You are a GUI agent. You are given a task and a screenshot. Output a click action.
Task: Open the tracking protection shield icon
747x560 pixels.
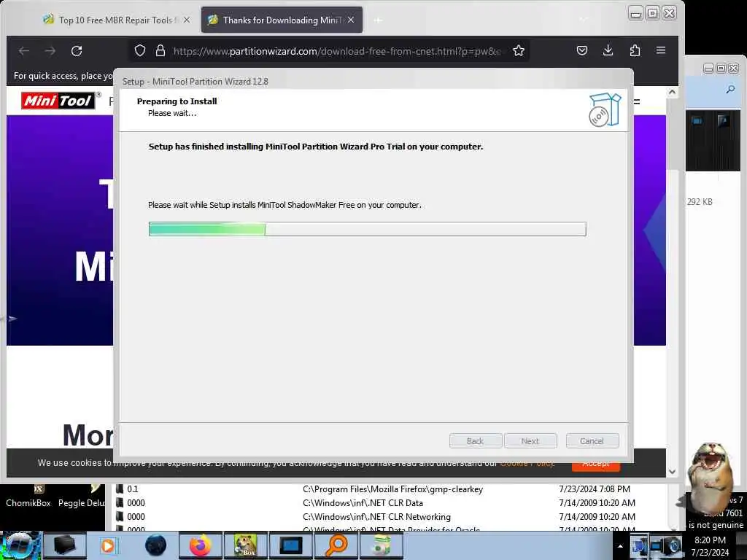point(139,50)
